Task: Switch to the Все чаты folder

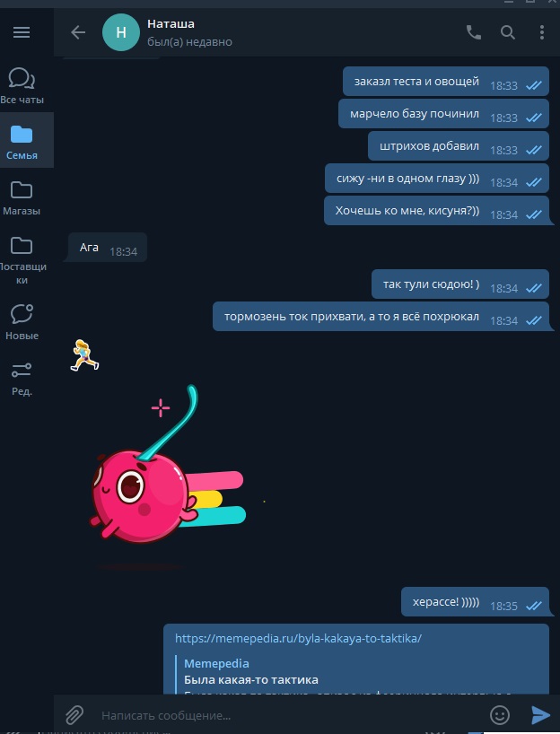Action: 22,85
